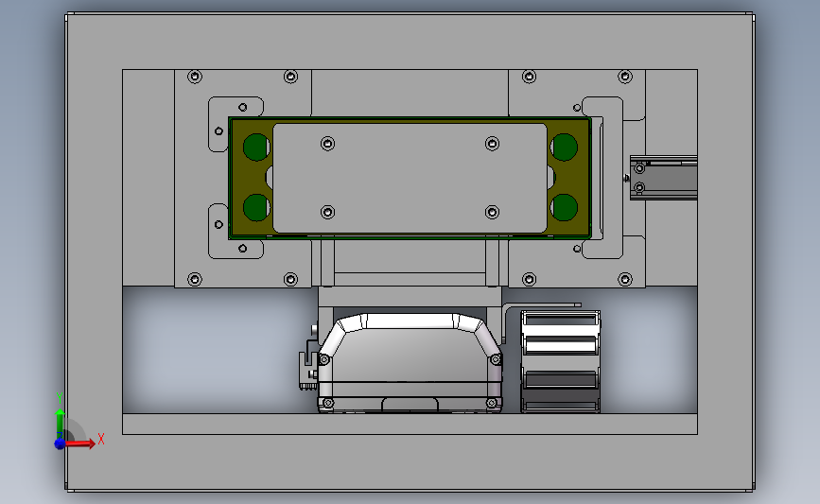Click the blue Z axis ball of the triad

pyautogui.click(x=60, y=443)
